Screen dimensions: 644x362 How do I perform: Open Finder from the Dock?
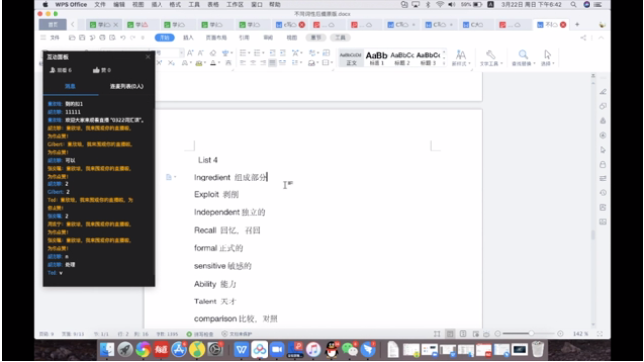click(x=107, y=350)
